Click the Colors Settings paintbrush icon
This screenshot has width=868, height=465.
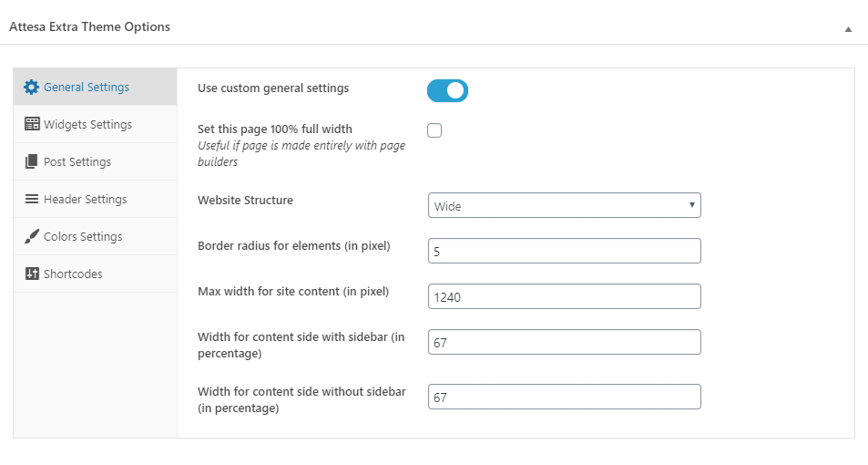tap(31, 236)
